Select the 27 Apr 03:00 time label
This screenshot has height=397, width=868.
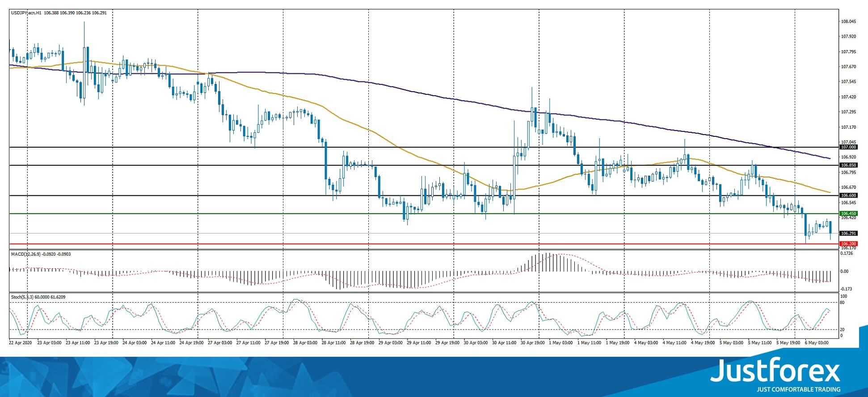pyautogui.click(x=220, y=343)
